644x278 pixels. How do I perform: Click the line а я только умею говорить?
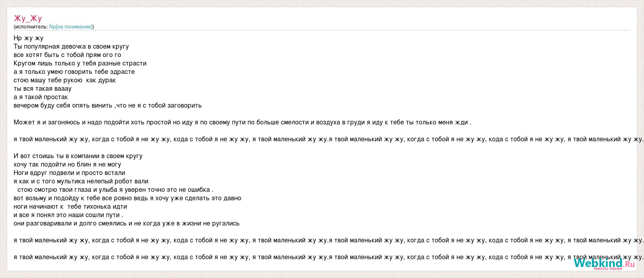coord(74,72)
